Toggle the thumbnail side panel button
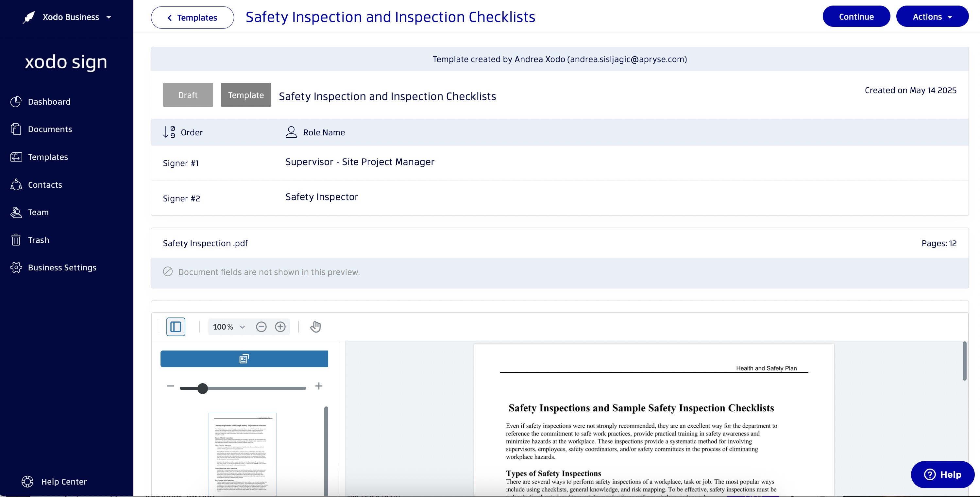The width and height of the screenshot is (980, 497). 176,327
